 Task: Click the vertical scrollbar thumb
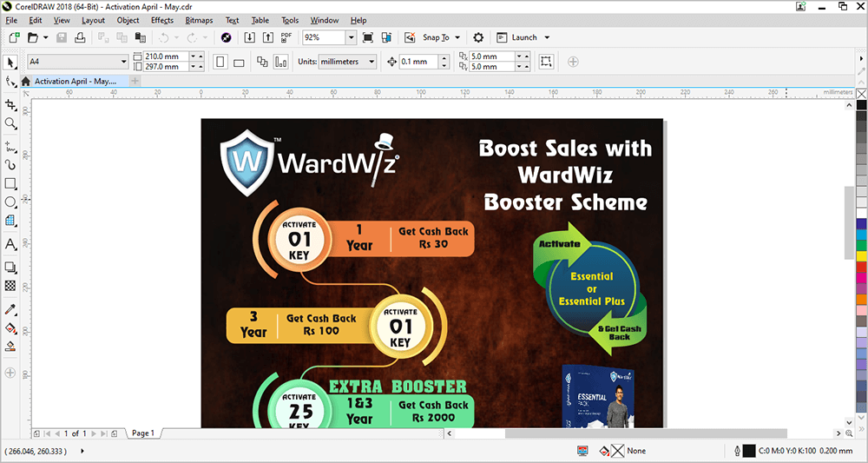coord(849,222)
